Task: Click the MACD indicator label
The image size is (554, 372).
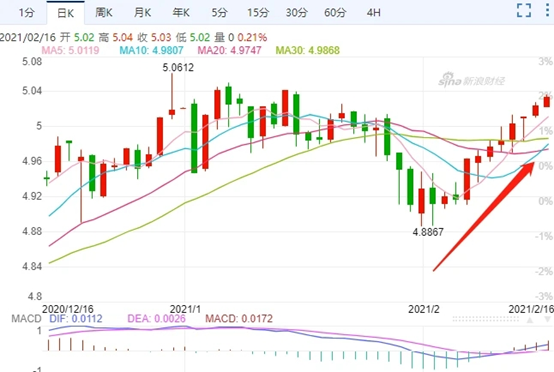Action: coord(26,319)
